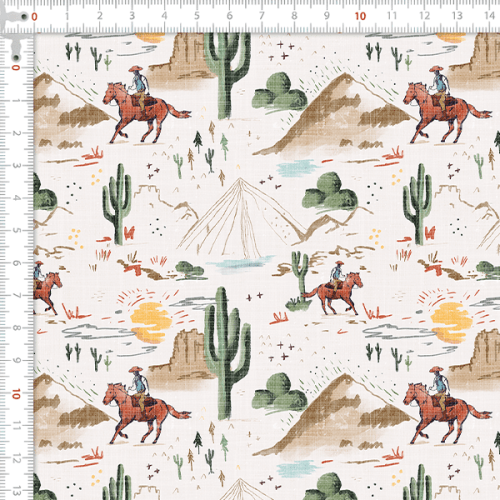The height and width of the screenshot is (500, 500).
Task: Click the red 0 on the left ruler
Action: point(16,68)
